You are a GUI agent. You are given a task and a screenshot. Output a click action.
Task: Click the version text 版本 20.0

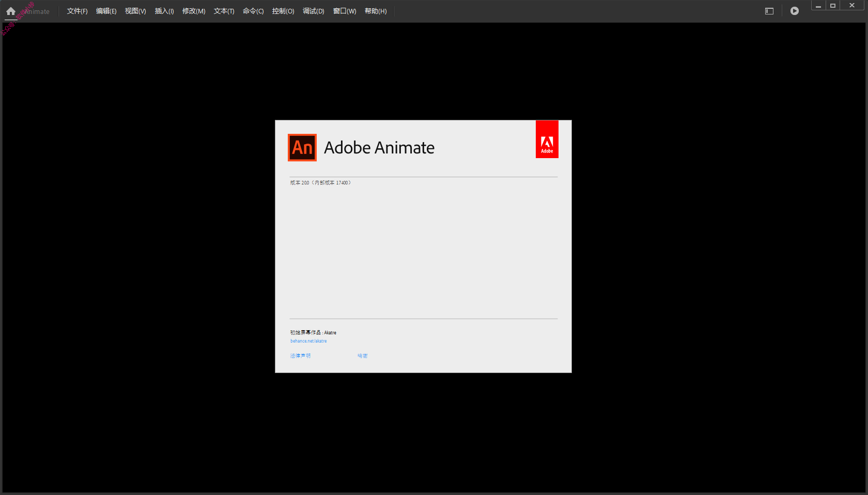[x=300, y=183]
